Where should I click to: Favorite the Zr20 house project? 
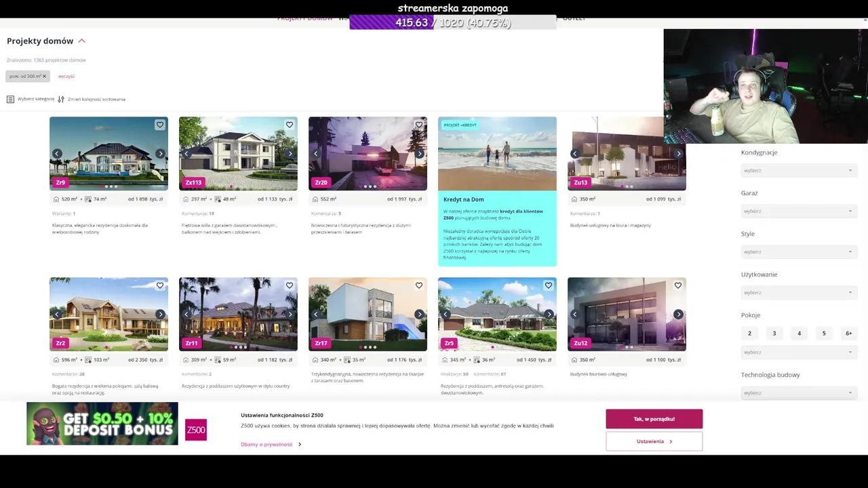point(419,125)
